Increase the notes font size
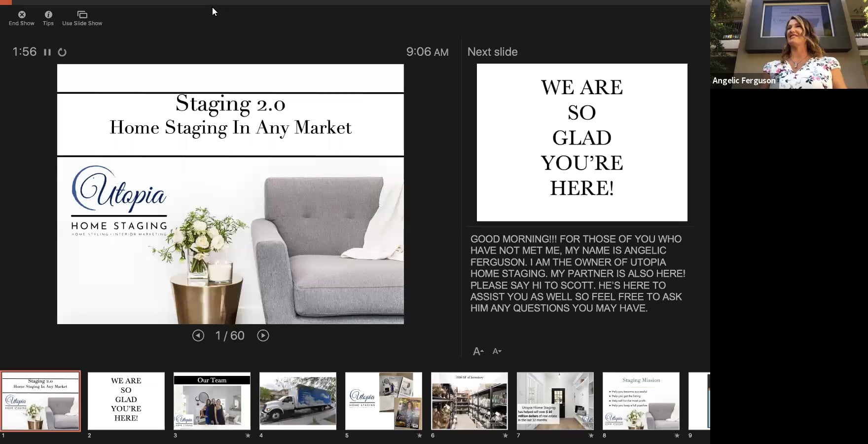This screenshot has height=444, width=868. 478,351
